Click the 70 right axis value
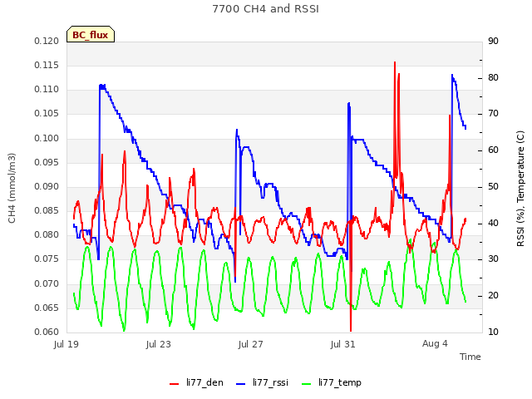532x399 pixels. click(493, 114)
